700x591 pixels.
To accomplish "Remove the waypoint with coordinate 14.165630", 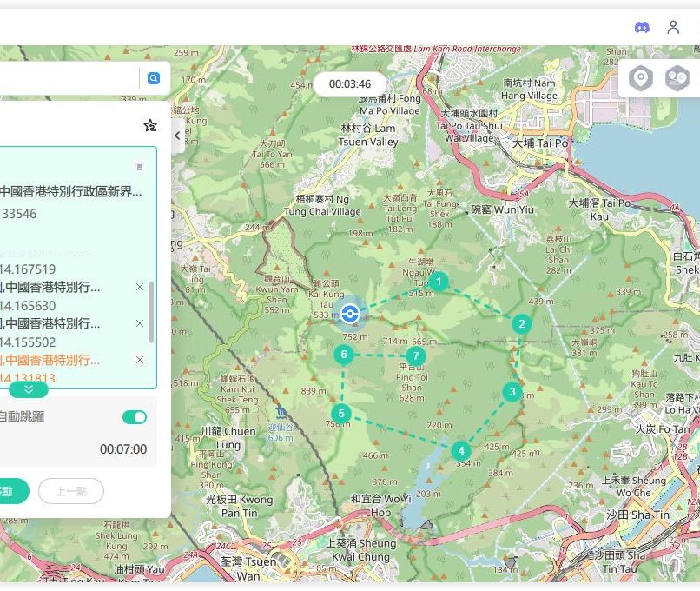I will [140, 287].
